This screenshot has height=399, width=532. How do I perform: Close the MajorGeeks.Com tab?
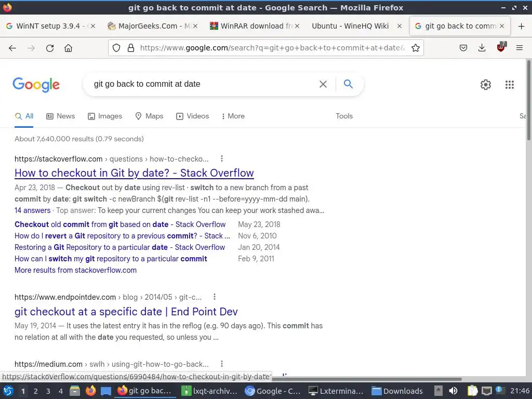pos(195,26)
